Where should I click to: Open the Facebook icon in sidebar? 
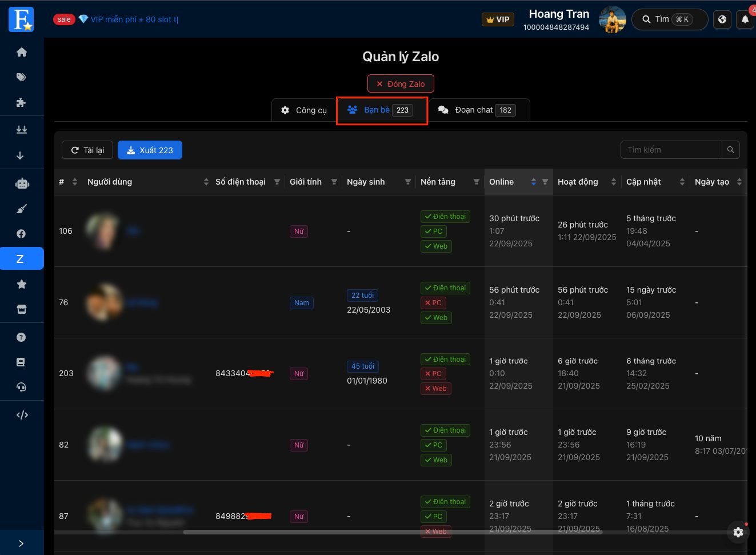[x=22, y=234]
